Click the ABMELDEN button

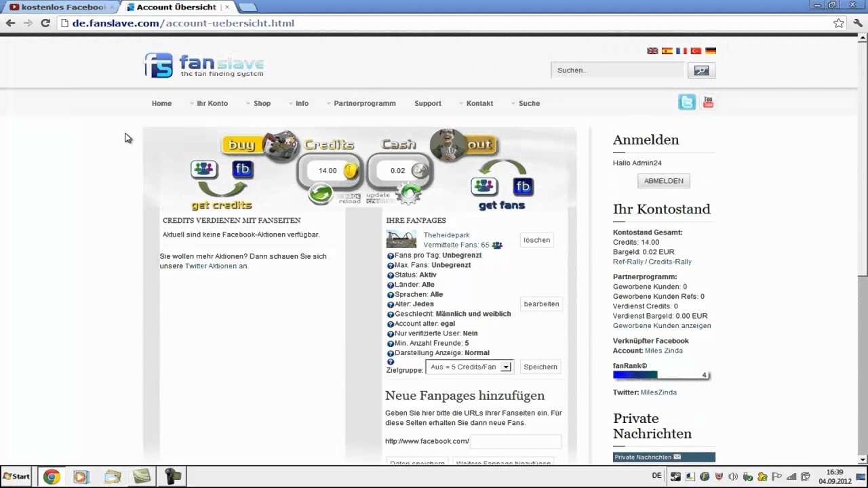(x=664, y=181)
